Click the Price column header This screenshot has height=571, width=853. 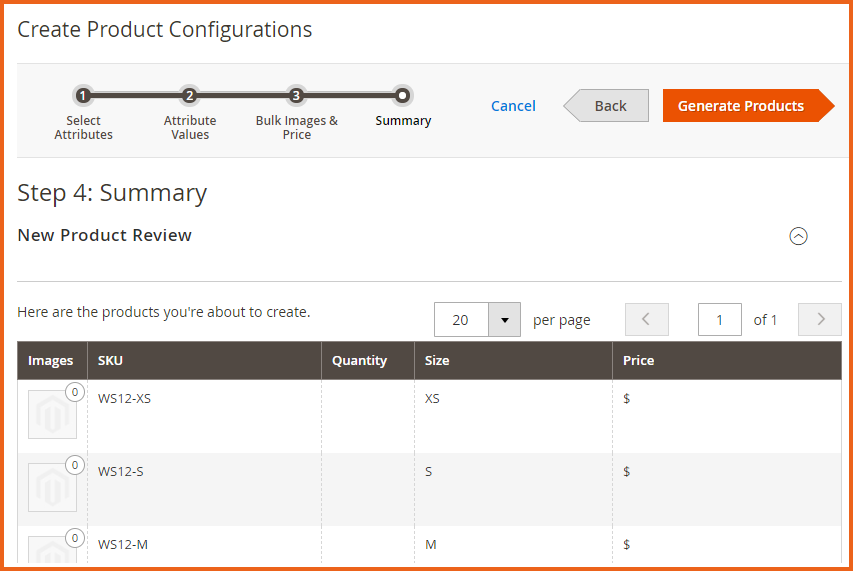click(x=727, y=361)
